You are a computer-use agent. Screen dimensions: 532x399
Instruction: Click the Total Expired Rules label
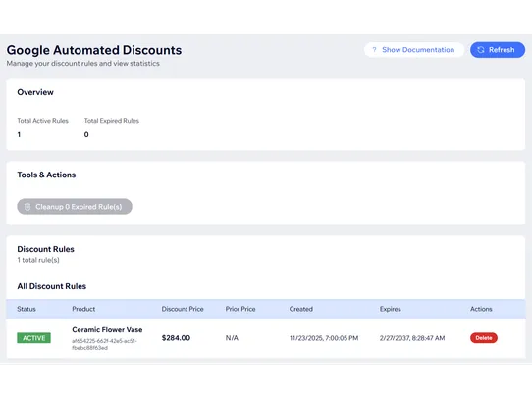pos(112,121)
